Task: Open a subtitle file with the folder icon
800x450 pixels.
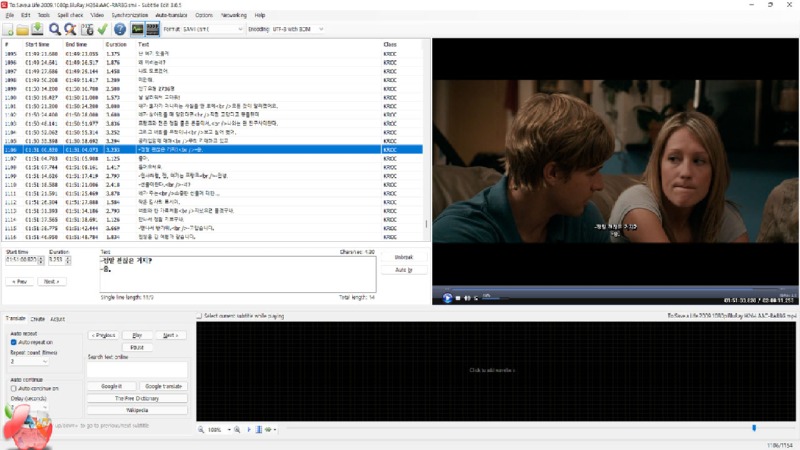Action: pos(23,30)
